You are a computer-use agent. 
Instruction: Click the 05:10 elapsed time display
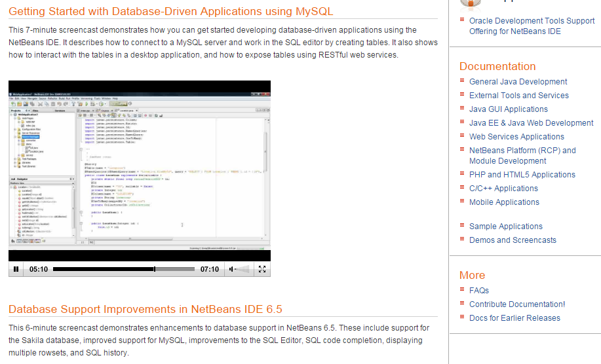(x=39, y=270)
